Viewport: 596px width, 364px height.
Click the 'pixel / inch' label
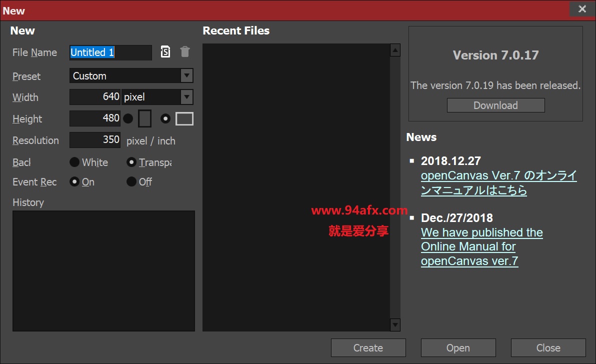(151, 141)
